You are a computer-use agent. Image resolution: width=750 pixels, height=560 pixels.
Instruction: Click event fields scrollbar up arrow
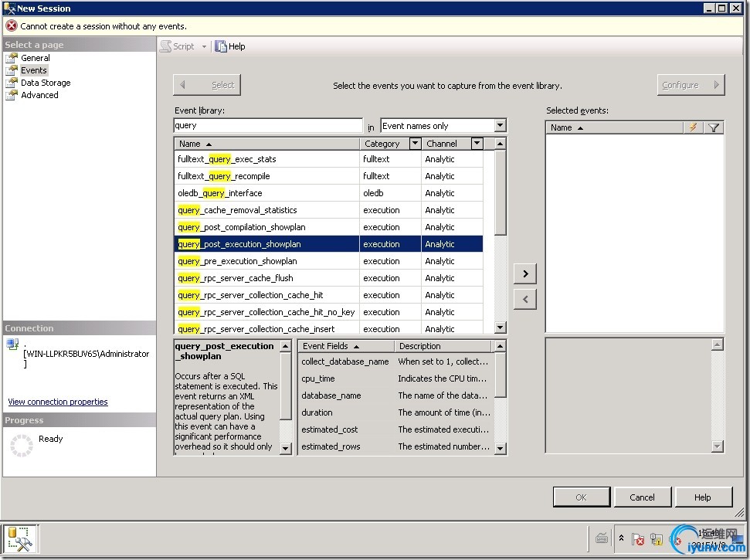pyautogui.click(x=500, y=346)
